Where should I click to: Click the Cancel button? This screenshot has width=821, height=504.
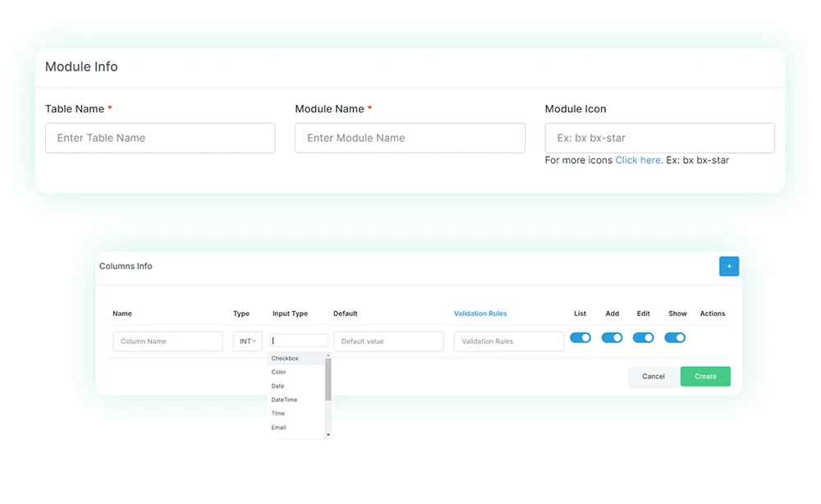pyautogui.click(x=653, y=376)
